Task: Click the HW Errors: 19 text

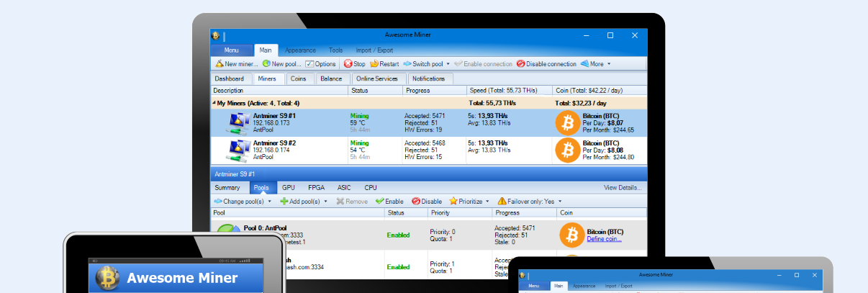Action: [x=424, y=129]
